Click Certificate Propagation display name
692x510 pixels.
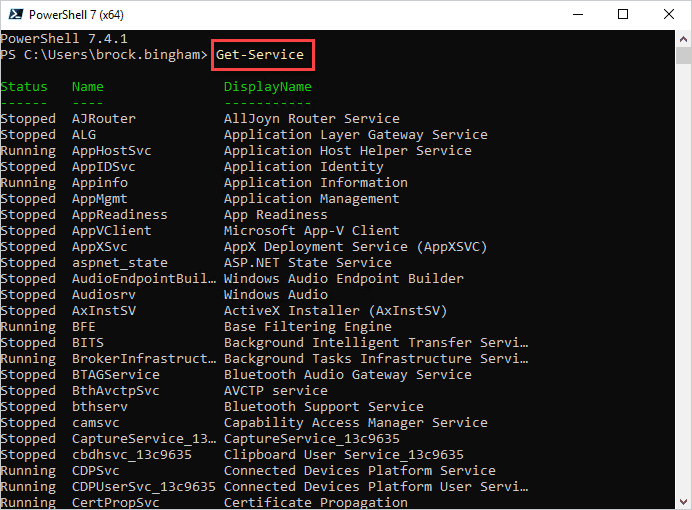click(x=316, y=502)
